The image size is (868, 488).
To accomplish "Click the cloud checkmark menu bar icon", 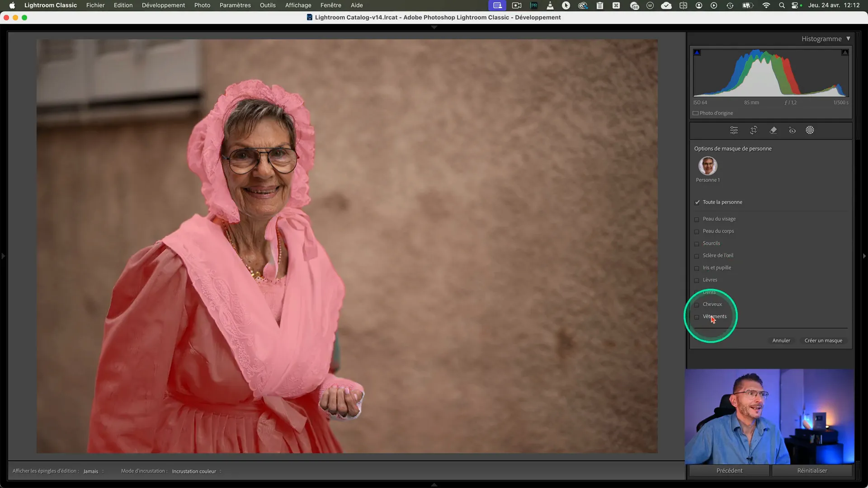I will click(666, 5).
